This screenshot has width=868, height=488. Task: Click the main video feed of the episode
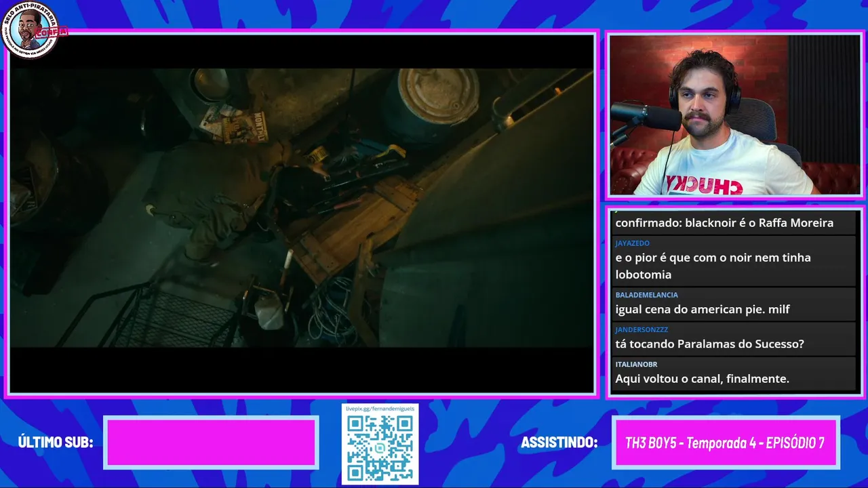[302, 213]
